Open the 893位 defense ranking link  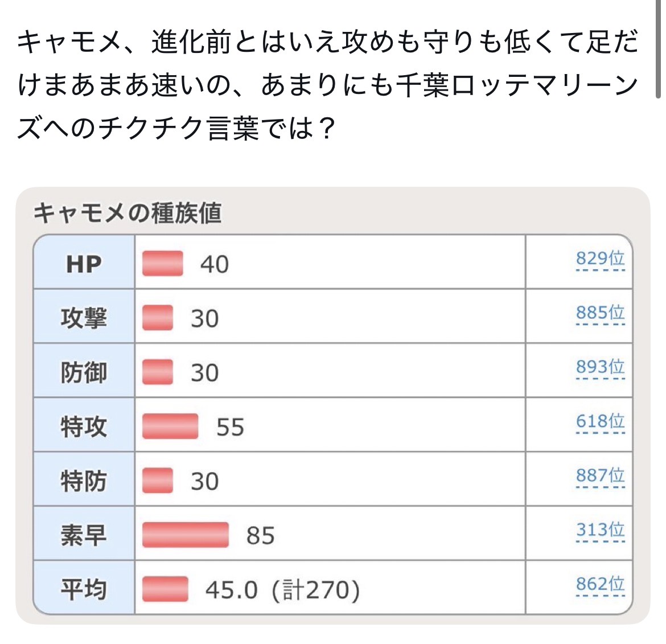(600, 367)
